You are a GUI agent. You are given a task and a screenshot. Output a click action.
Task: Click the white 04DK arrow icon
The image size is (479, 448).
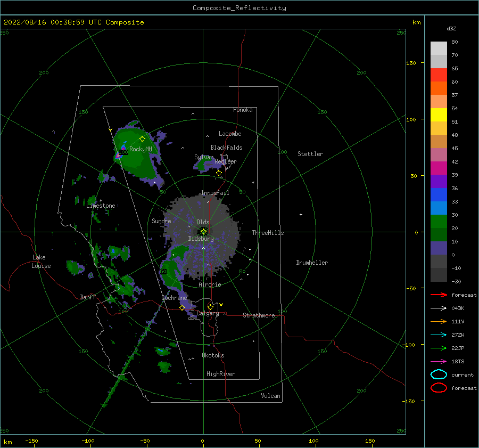tap(439, 308)
